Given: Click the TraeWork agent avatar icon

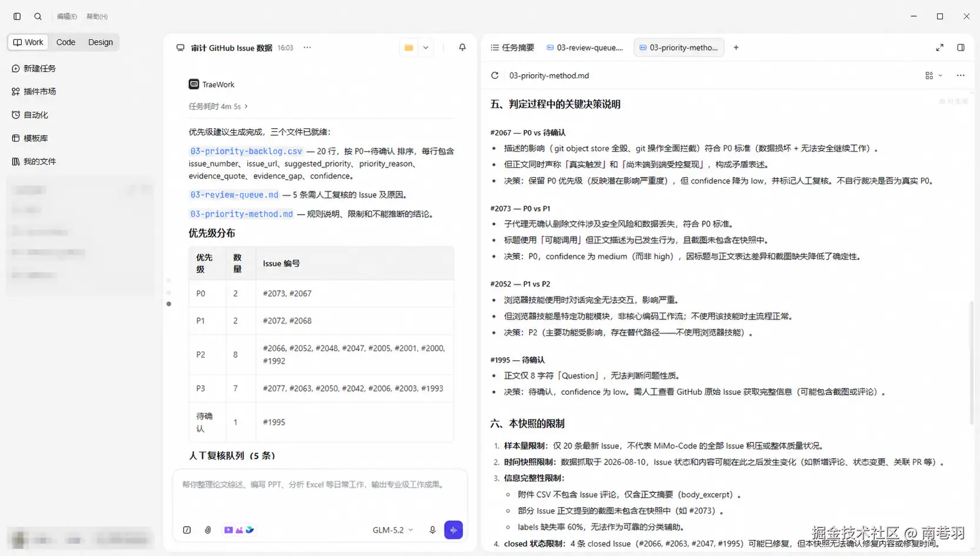Looking at the screenshot, I should tap(194, 84).
